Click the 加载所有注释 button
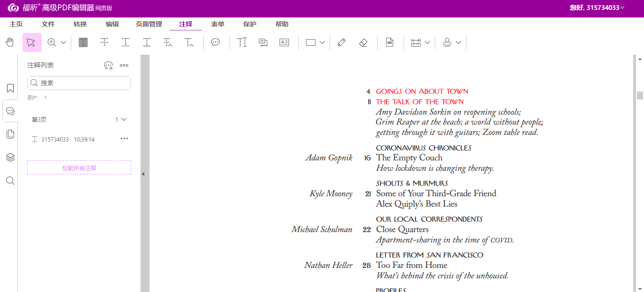 click(79, 167)
